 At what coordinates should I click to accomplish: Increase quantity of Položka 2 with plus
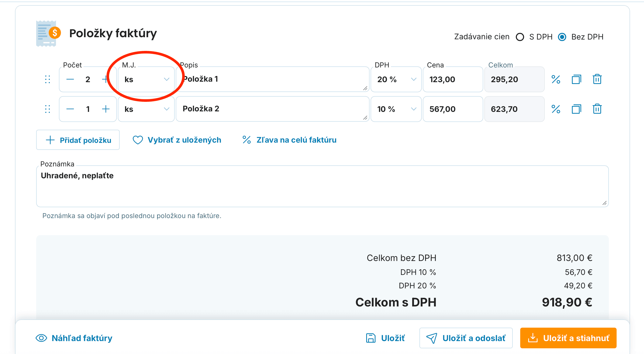pyautogui.click(x=106, y=109)
